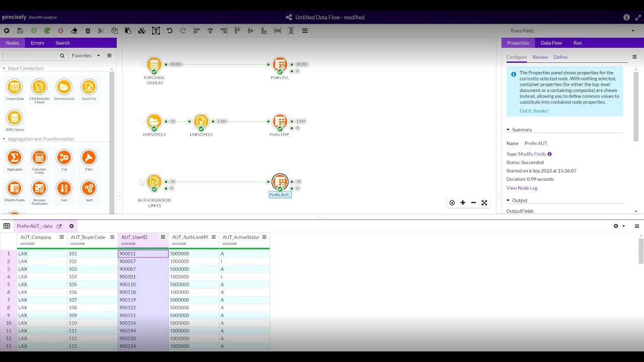The width and height of the screenshot is (644, 362).
Task: Cut selected node with the scissors icon
Action: (x=101, y=31)
